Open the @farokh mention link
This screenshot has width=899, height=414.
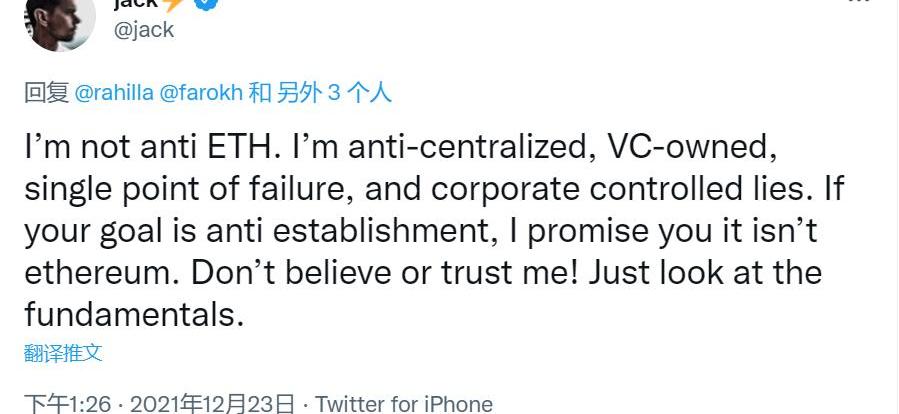click(200, 93)
